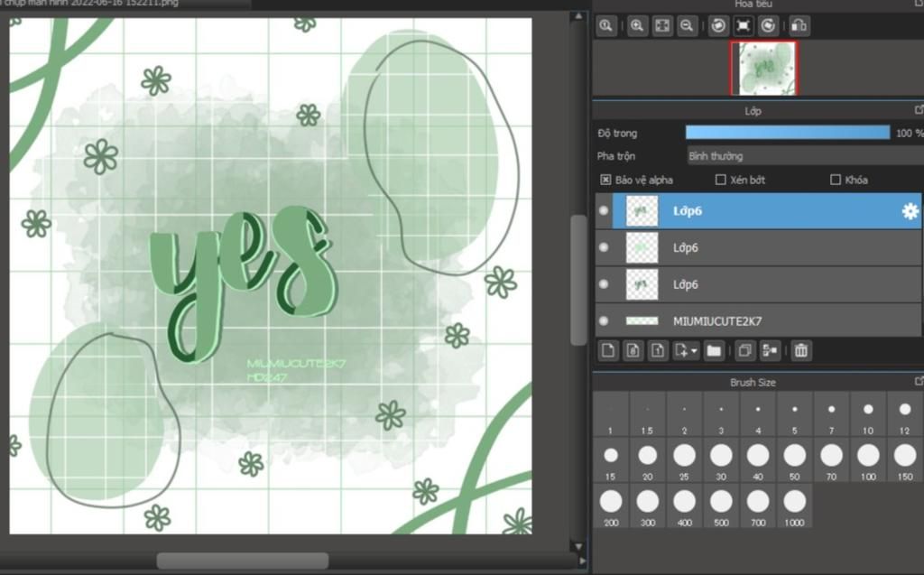This screenshot has width=924, height=575.
Task: Duplicate the selected layer
Action: 745,350
